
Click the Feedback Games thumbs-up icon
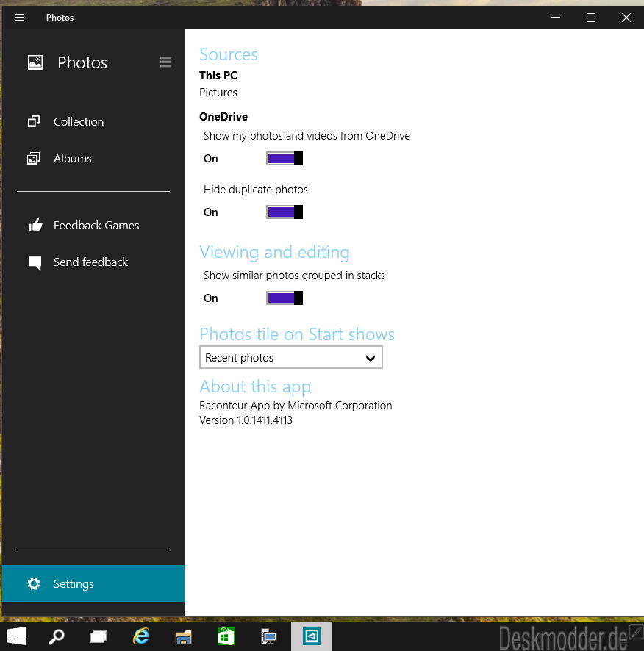pyautogui.click(x=35, y=225)
